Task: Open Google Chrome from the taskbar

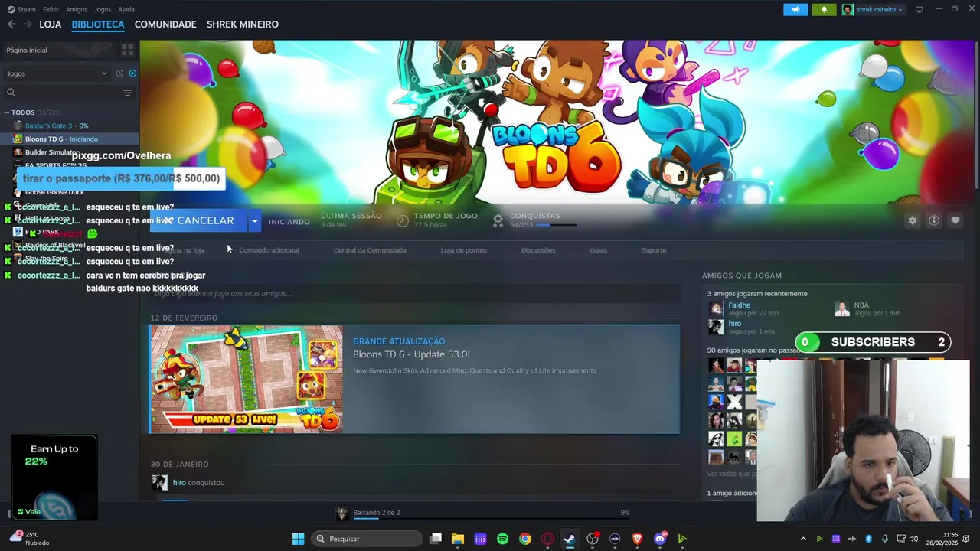Action: (524, 539)
